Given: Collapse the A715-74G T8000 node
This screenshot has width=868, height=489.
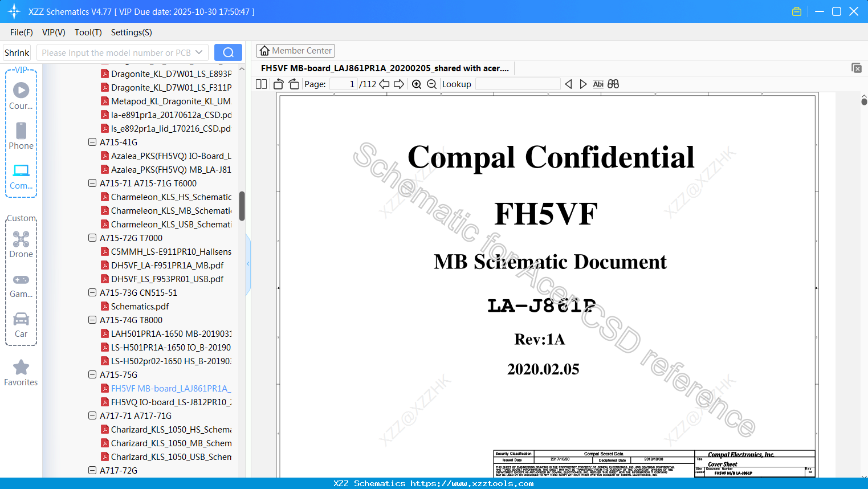Looking at the screenshot, I should (x=92, y=320).
